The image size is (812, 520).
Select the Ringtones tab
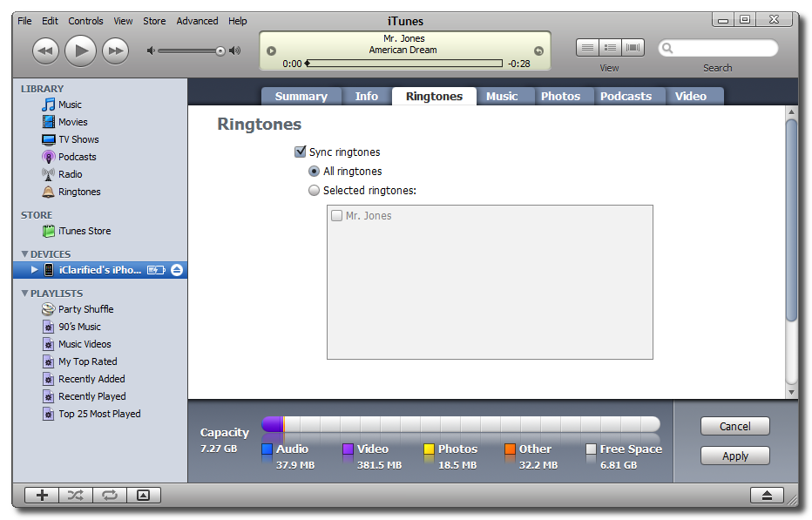434,97
